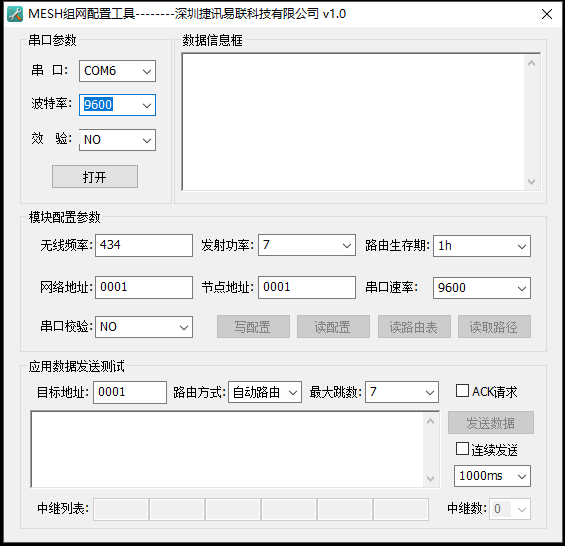Click the wrench app icon in title bar
The width and height of the screenshot is (565, 546).
coord(14,14)
